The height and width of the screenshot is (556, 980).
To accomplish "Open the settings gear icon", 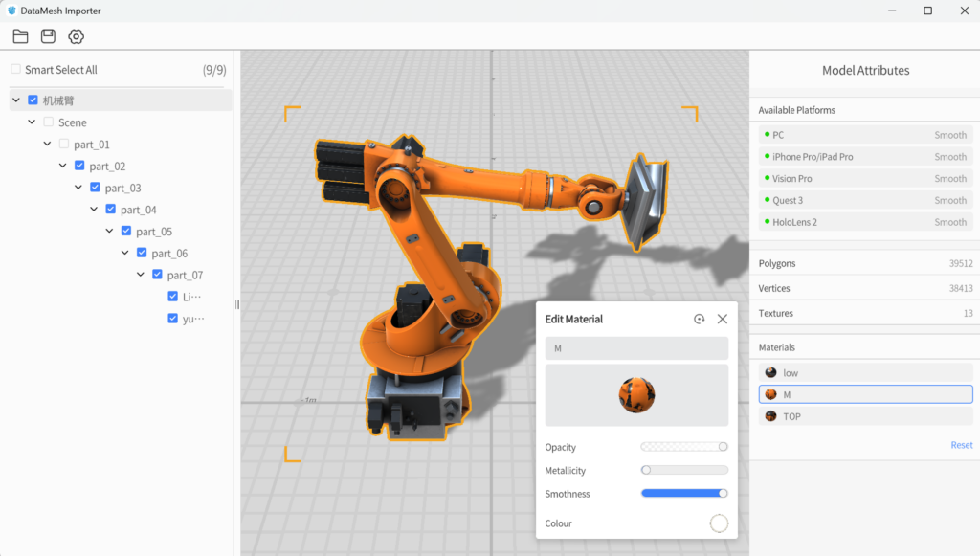I will click(x=76, y=36).
